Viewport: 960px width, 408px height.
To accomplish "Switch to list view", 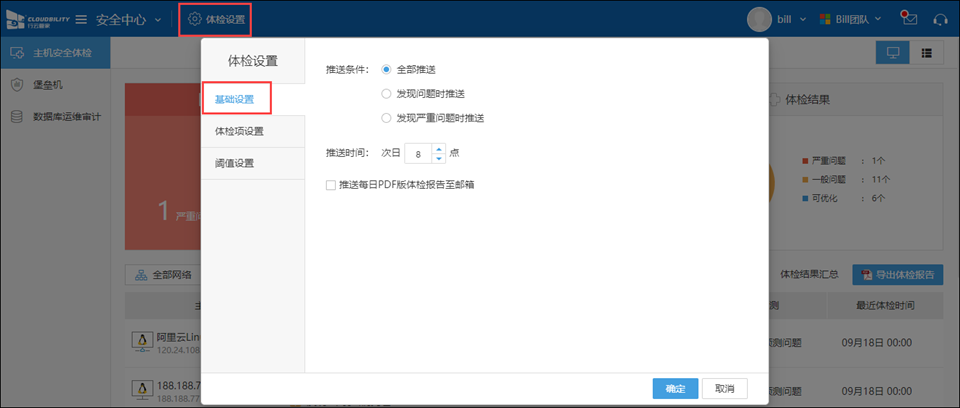I will (926, 53).
